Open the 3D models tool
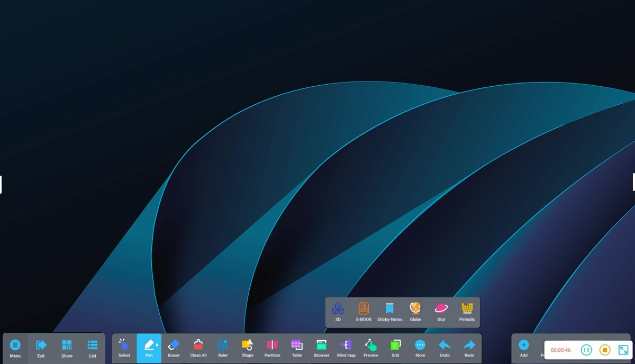 [x=338, y=312]
